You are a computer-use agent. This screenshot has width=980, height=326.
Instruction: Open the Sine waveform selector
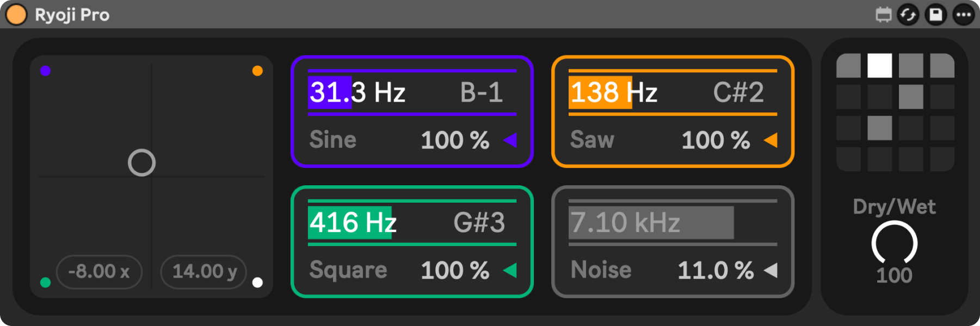(x=333, y=140)
